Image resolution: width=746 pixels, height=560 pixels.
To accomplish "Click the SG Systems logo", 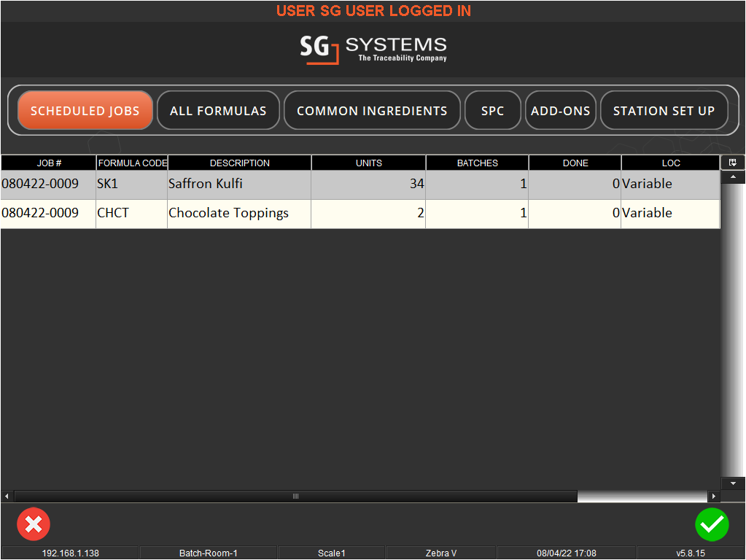I will click(373, 49).
